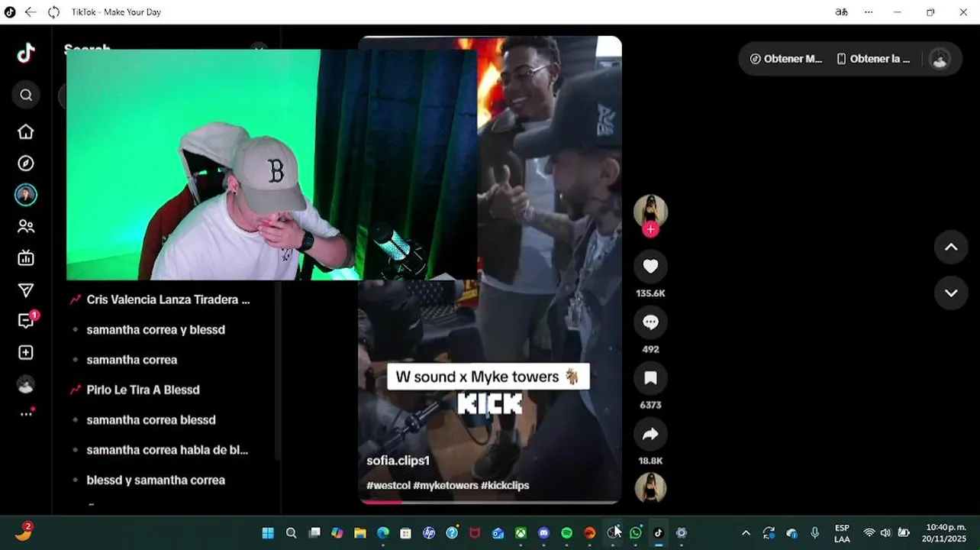Click the Obtener la... app button

[x=873, y=59]
